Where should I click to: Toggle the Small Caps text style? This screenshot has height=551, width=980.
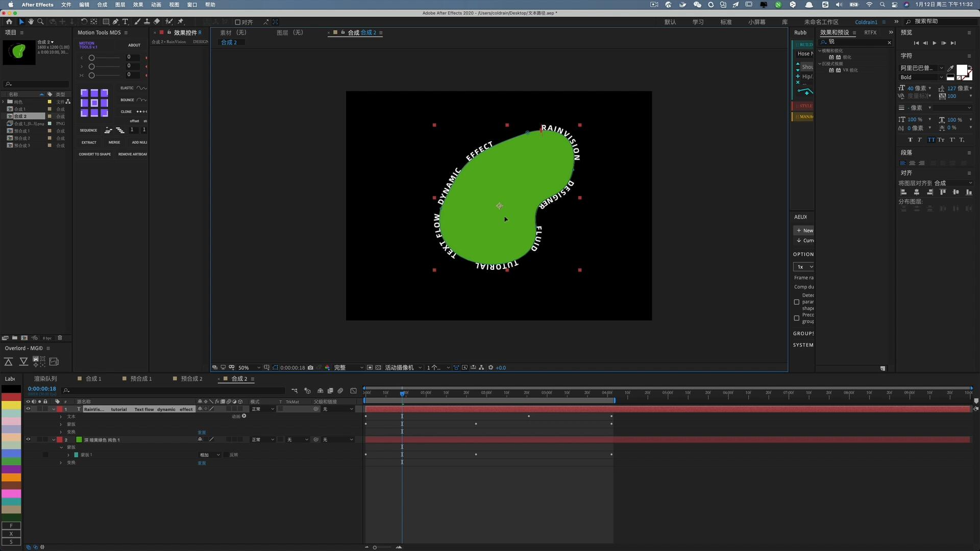pyautogui.click(x=941, y=140)
